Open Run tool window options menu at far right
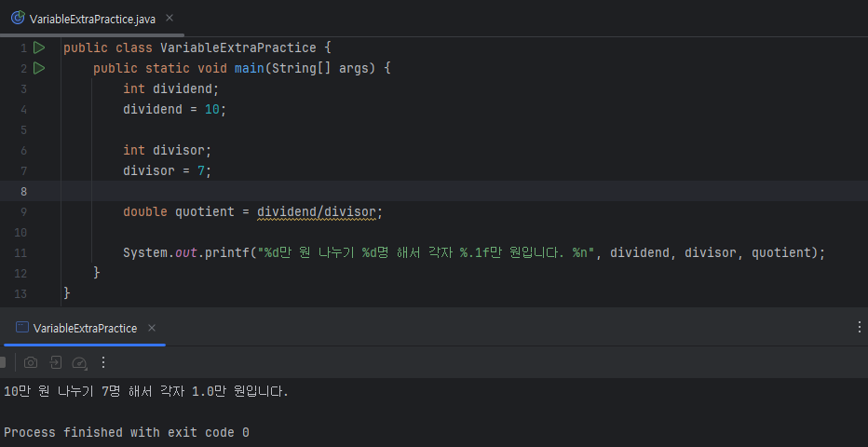868x447 pixels. tap(859, 328)
